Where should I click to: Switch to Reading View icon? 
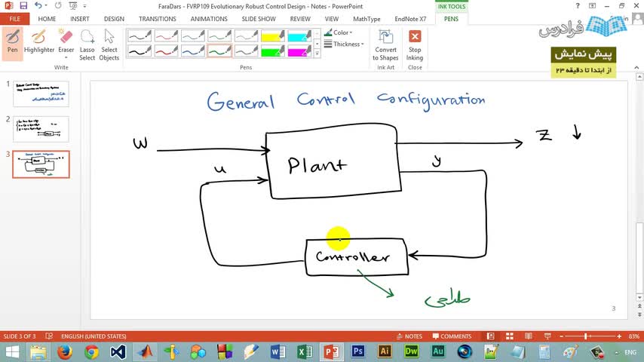[x=529, y=336]
